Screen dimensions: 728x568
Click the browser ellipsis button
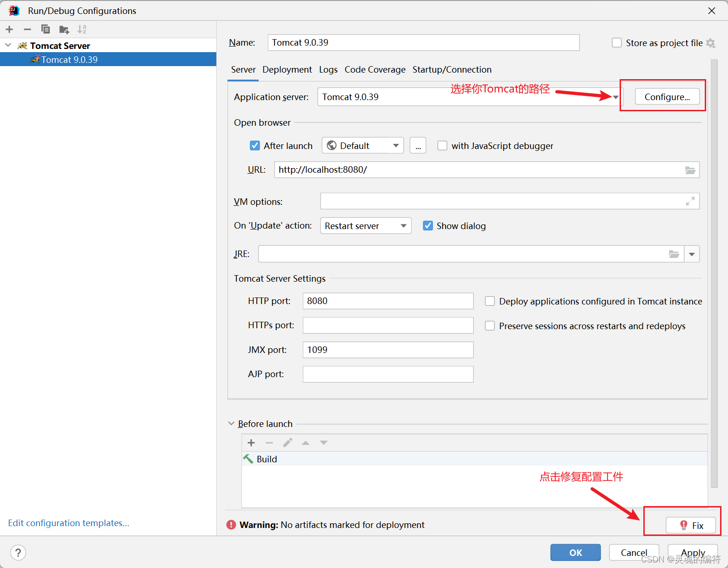[x=418, y=146]
